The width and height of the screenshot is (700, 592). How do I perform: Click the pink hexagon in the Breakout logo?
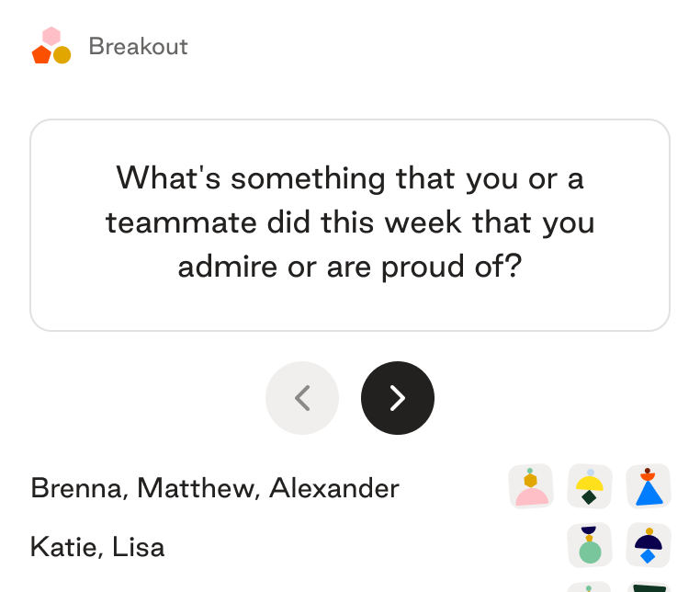coord(51,37)
